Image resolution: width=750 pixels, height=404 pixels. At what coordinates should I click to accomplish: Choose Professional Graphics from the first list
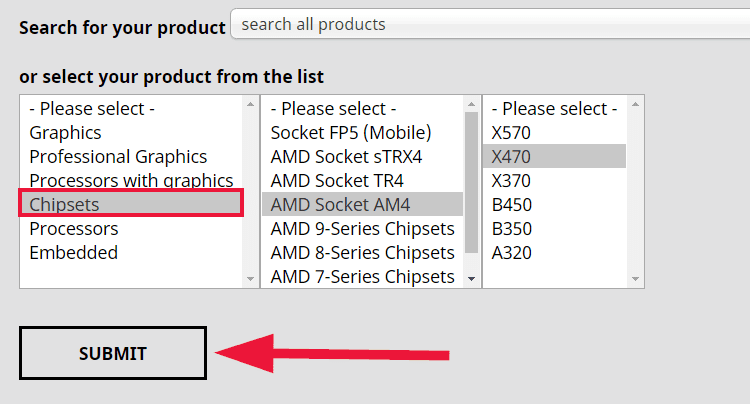pyautogui.click(x=132, y=156)
